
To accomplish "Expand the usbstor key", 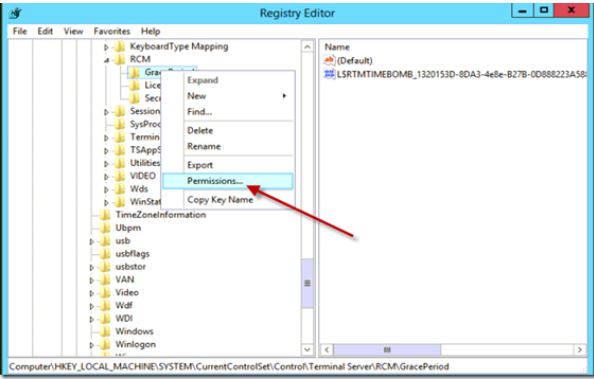I will point(92,267).
